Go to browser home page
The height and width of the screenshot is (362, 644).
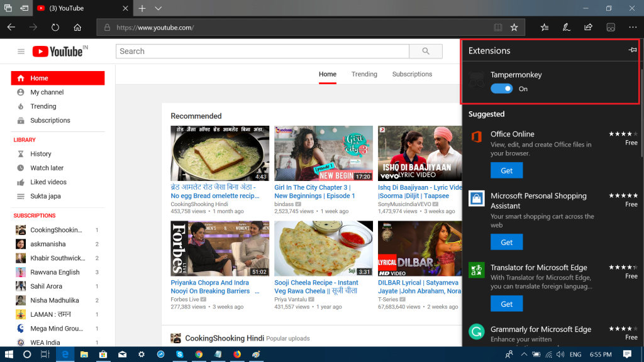[x=77, y=28]
